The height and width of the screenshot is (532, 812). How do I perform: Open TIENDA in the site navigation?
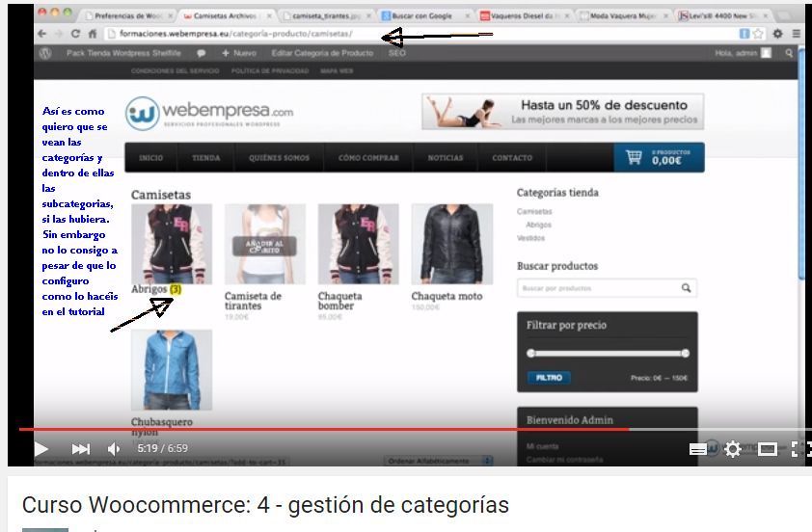(x=205, y=157)
